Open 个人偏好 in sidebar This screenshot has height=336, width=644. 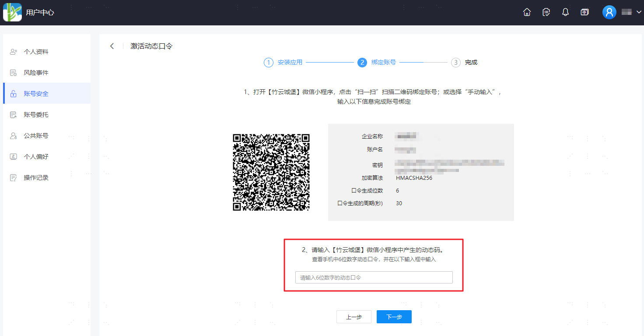(x=47, y=157)
